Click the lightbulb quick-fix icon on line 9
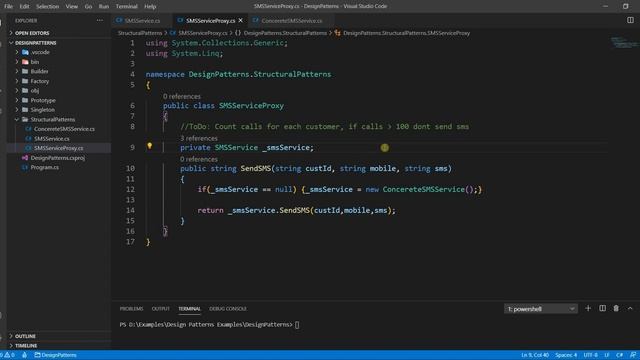The height and width of the screenshot is (360, 640). pyautogui.click(x=149, y=146)
